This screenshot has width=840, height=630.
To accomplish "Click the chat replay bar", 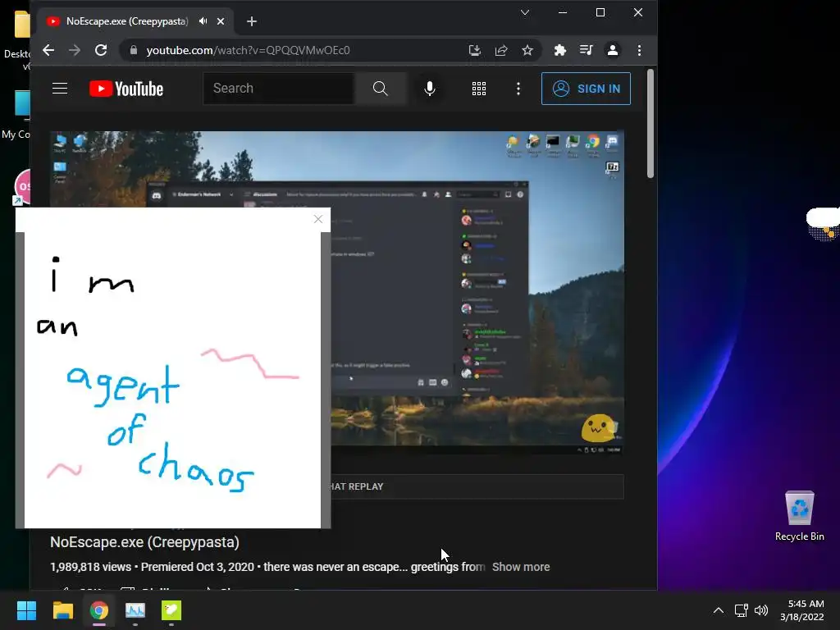I will click(x=477, y=486).
